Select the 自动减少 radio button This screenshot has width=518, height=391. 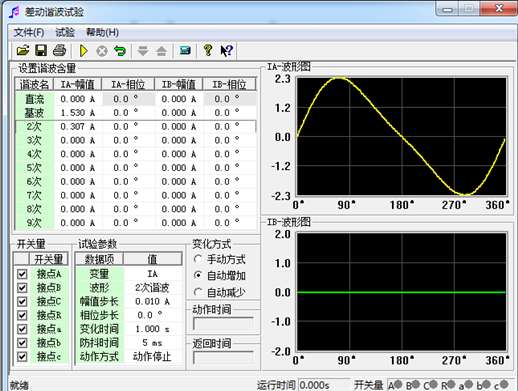coord(198,292)
